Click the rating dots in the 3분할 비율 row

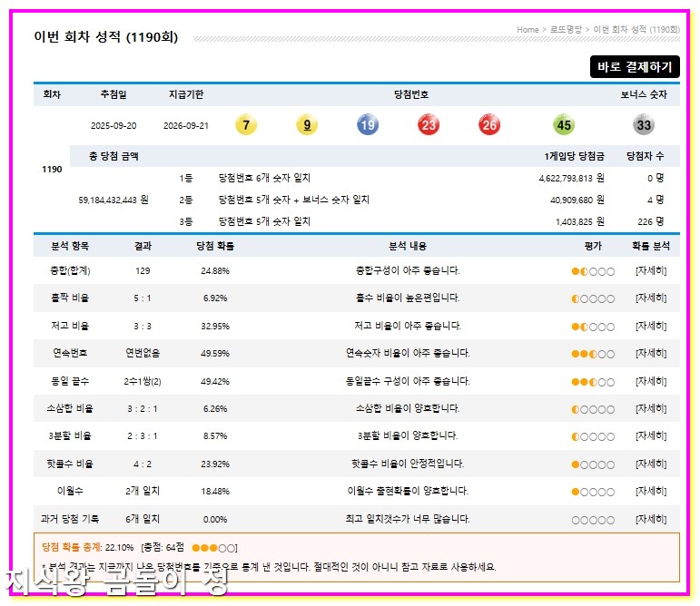coord(593,436)
